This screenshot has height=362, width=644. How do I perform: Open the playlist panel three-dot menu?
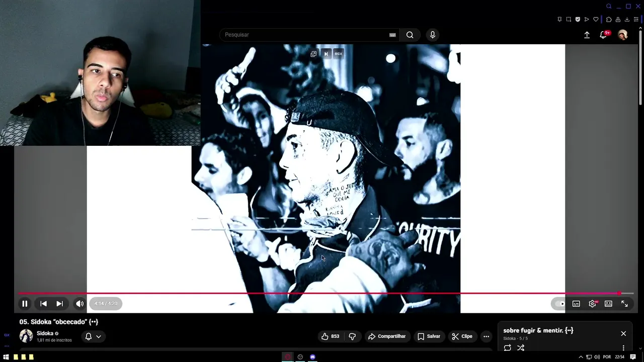pos(623,348)
